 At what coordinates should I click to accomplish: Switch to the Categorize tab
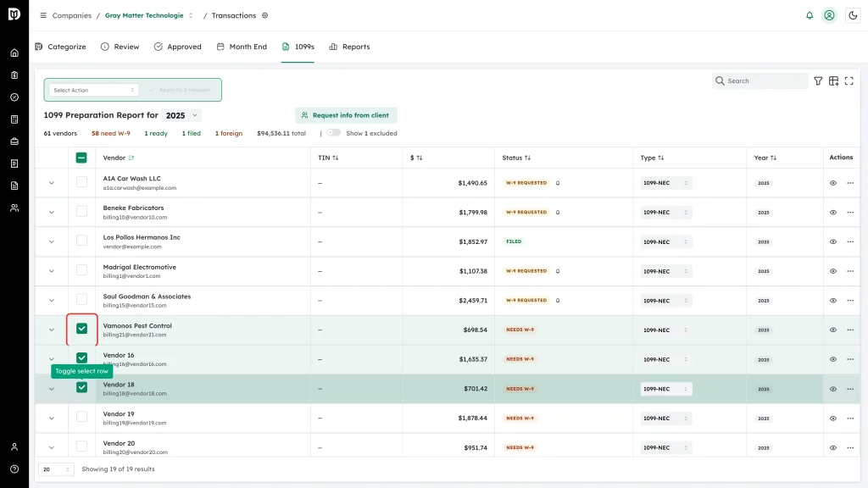(x=60, y=47)
